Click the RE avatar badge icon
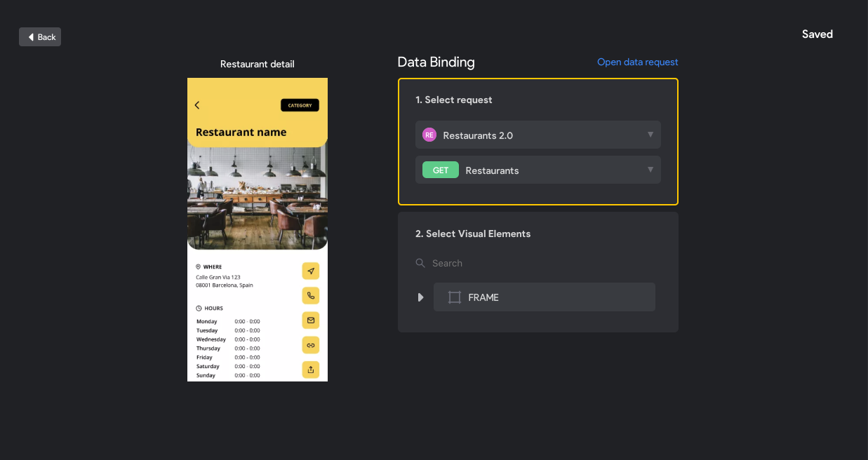 [x=429, y=135]
